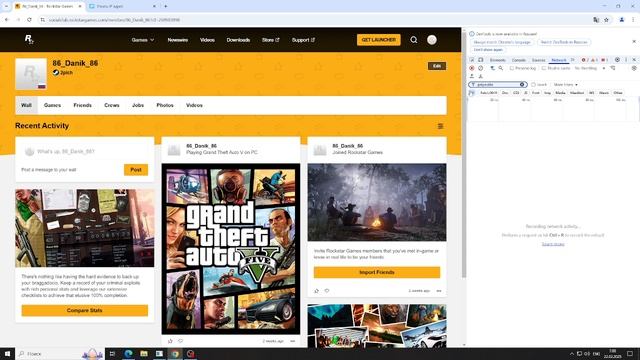Screen dimensions: 640x360
Task: Click the Post button
Action: (x=136, y=170)
